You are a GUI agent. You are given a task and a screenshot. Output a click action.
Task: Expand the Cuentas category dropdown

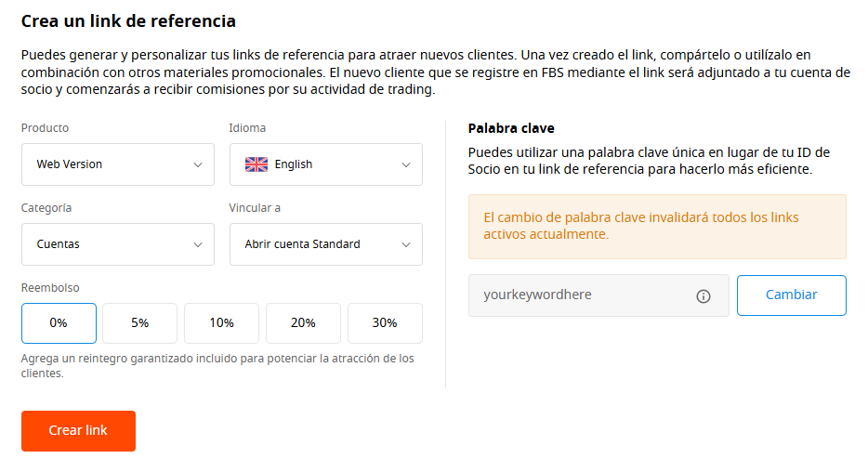(118, 244)
